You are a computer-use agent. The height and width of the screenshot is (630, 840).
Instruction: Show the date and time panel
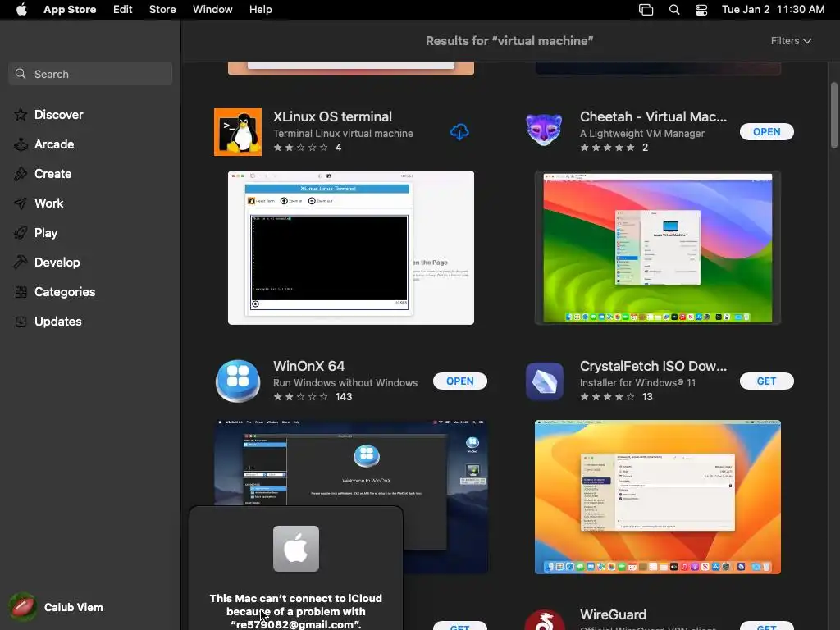(773, 10)
